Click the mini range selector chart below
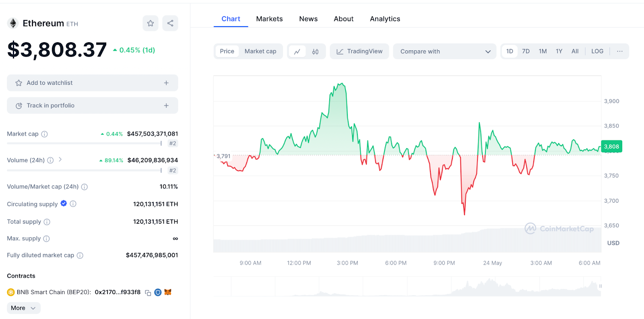This screenshot has height=319, width=644. click(x=407, y=286)
